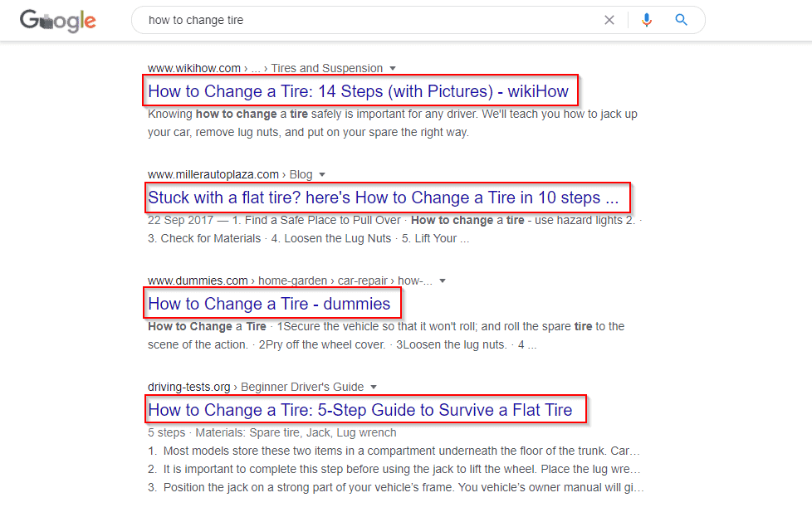Click the www.dummies.com URL breadcrumb
Viewport: 812px width, 522px height.
click(198, 281)
